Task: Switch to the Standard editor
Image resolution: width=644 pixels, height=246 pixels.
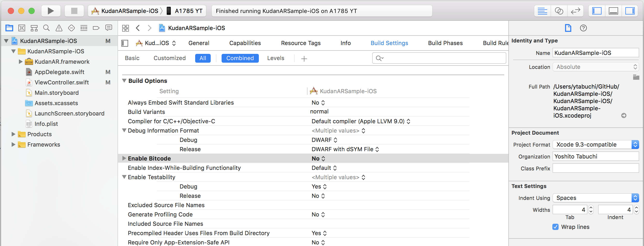Action: pyautogui.click(x=542, y=11)
